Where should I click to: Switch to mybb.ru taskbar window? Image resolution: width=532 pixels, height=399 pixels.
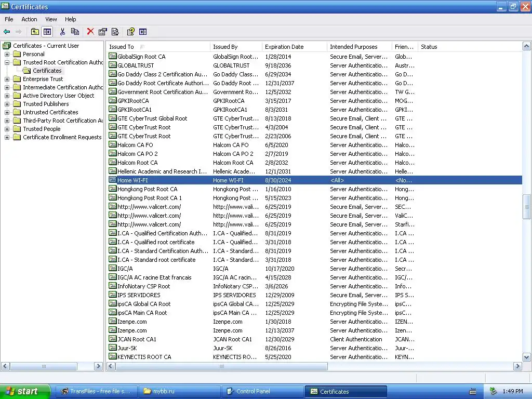[x=179, y=391]
